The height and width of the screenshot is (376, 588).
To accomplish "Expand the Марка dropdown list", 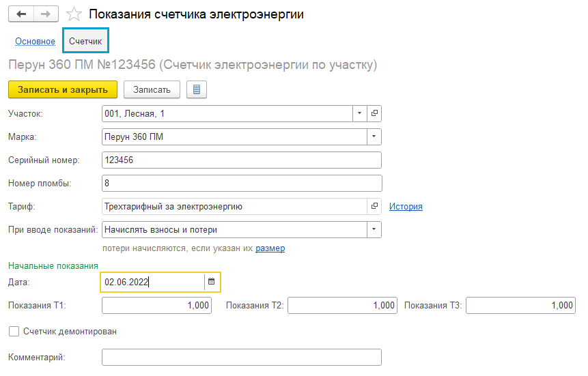I will (374, 136).
